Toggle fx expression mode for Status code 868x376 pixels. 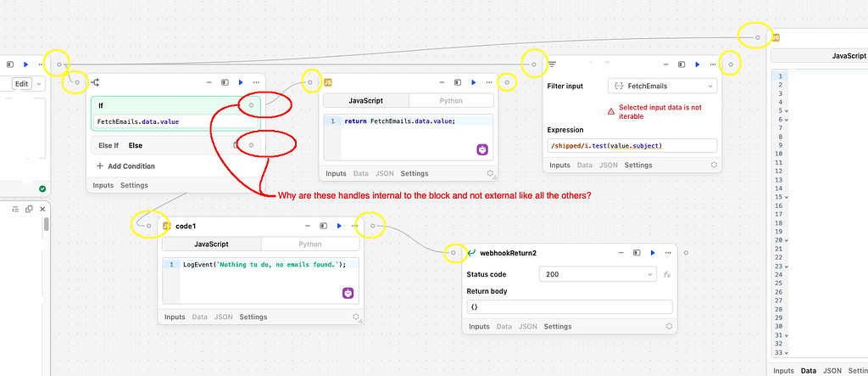pos(667,274)
